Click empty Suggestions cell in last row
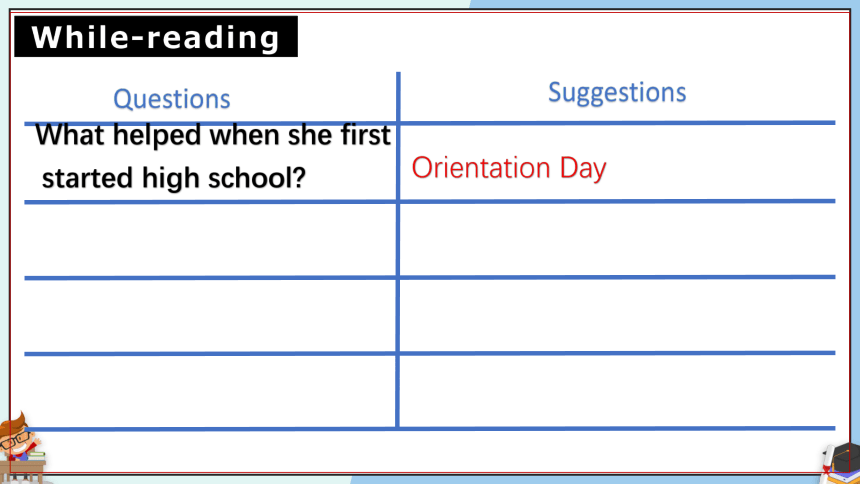This screenshot has height=484, width=860. coord(618,391)
